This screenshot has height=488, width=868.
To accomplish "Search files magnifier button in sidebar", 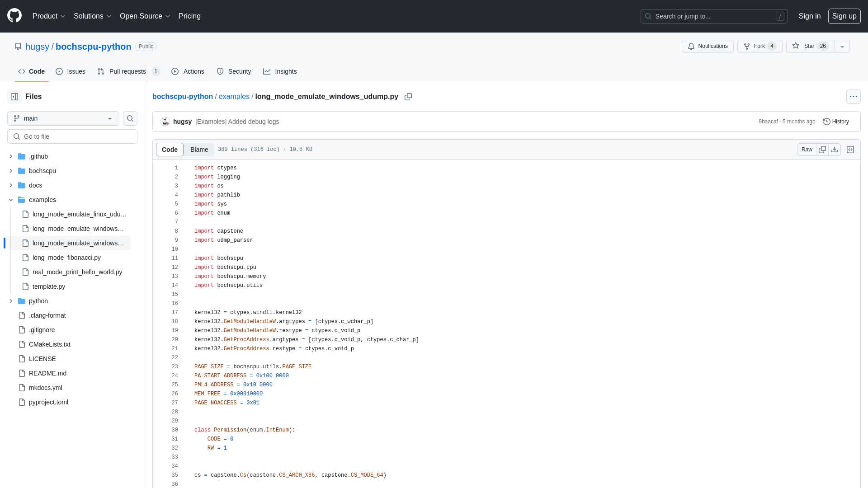I will pos(130,118).
